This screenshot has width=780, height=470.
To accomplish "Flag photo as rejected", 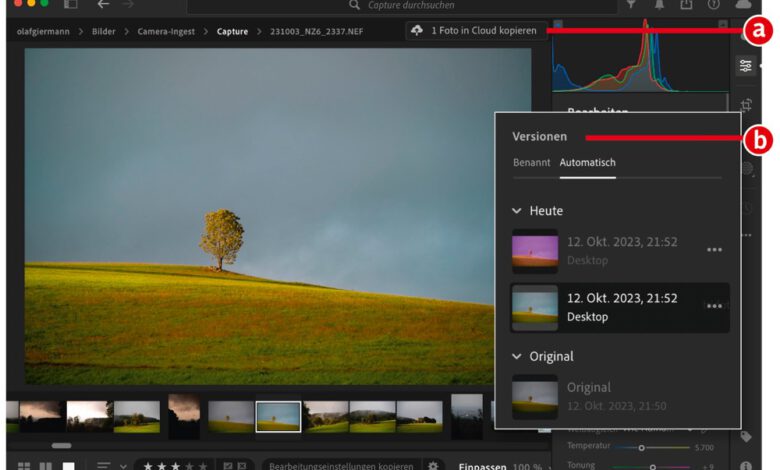I will pos(242,466).
